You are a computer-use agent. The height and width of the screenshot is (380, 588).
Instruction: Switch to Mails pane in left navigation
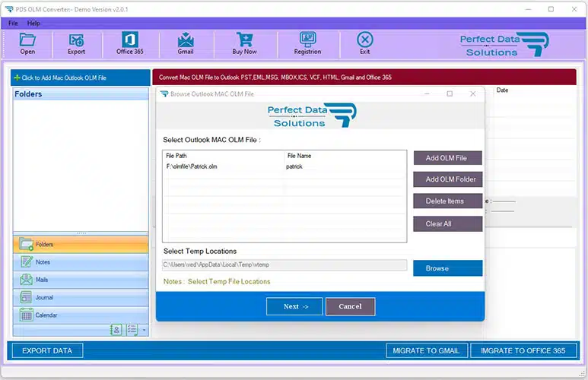point(81,280)
